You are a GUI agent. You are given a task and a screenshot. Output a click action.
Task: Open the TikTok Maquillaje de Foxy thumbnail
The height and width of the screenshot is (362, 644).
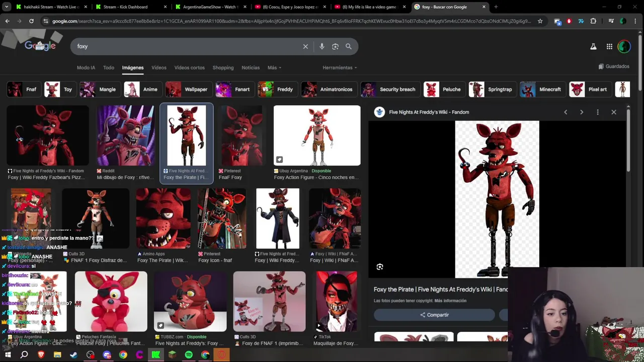point(337,302)
